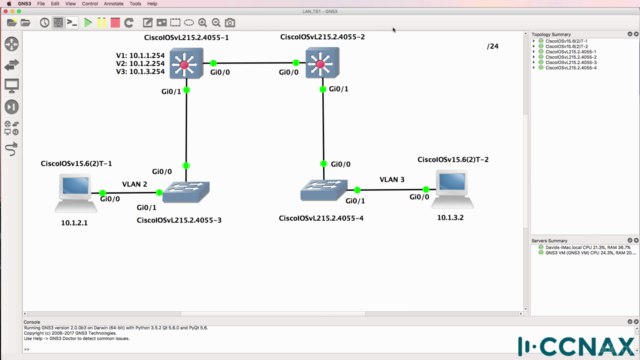The image size is (640, 360).
Task: Stop all nodes with red square button
Action: pyautogui.click(x=115, y=22)
